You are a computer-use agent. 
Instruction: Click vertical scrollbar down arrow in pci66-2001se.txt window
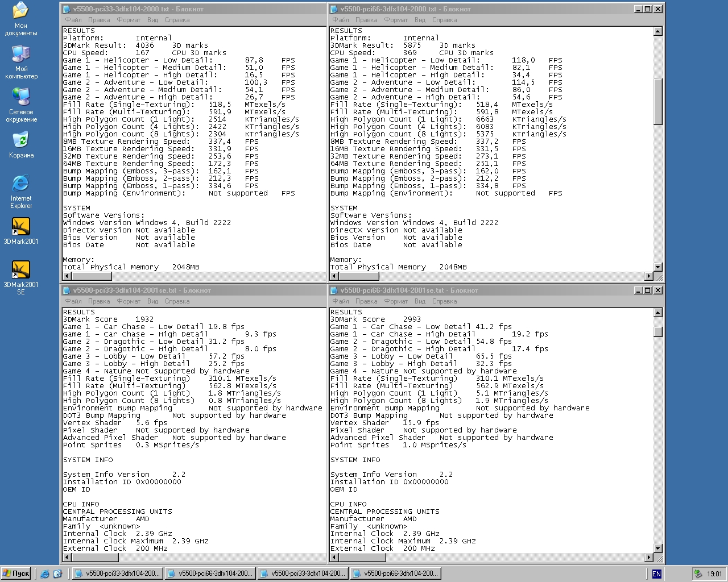click(x=658, y=548)
